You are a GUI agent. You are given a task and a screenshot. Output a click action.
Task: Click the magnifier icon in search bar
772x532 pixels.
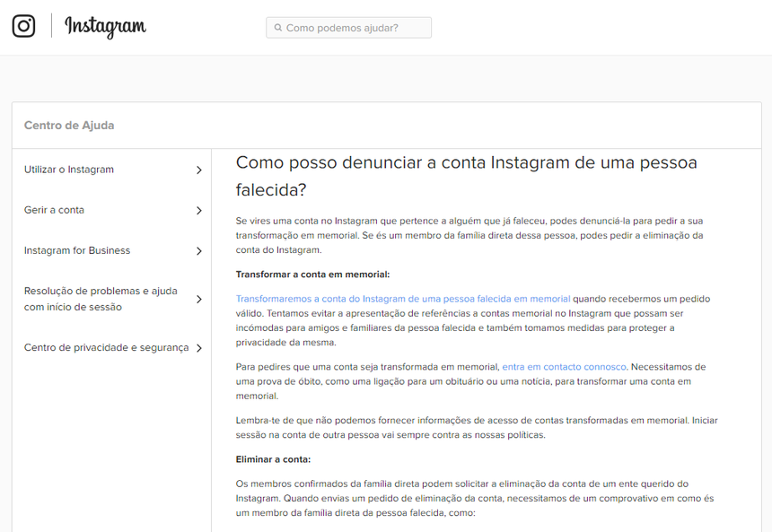click(278, 28)
